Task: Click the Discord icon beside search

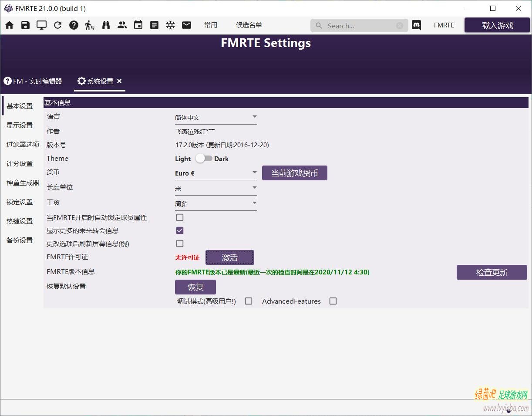Action: tap(417, 25)
